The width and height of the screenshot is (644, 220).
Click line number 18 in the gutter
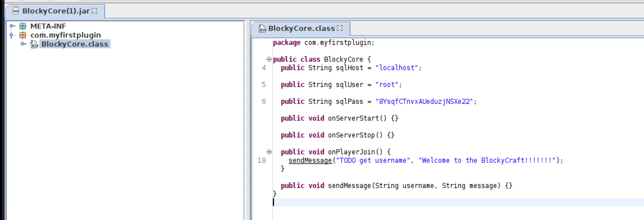coord(262,160)
